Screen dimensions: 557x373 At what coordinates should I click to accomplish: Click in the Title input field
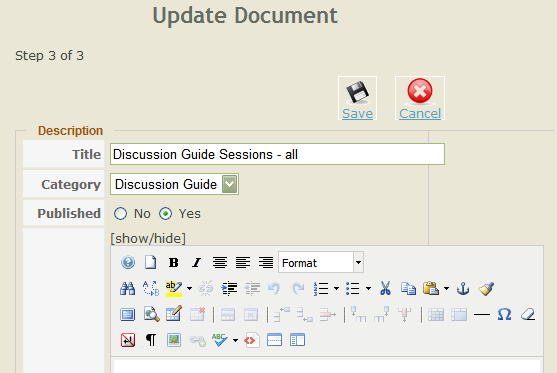(x=277, y=154)
